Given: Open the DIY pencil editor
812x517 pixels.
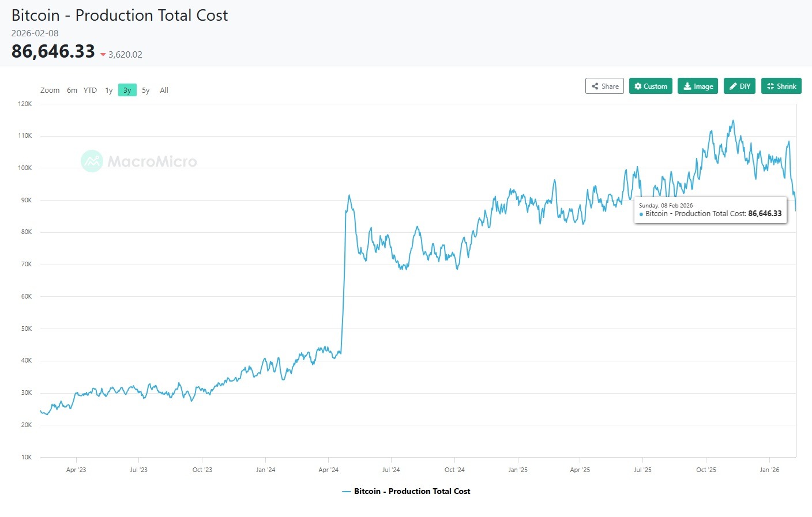Looking at the screenshot, I should pyautogui.click(x=734, y=86).
